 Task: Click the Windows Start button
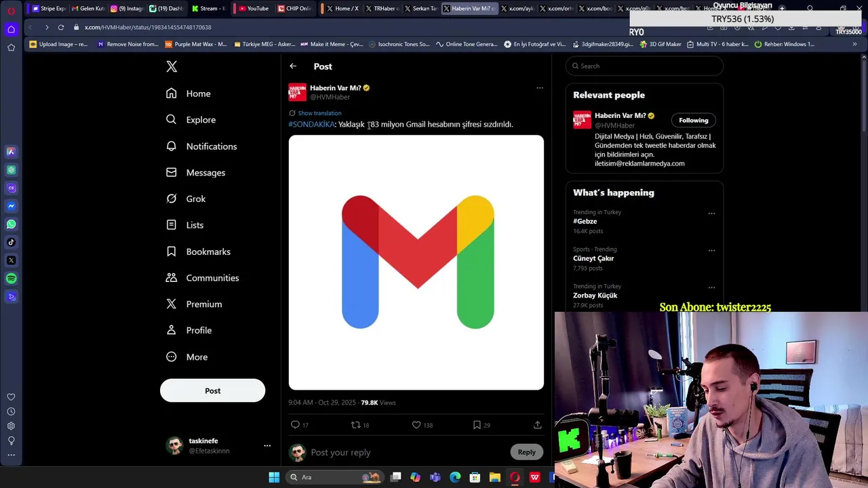point(274,477)
